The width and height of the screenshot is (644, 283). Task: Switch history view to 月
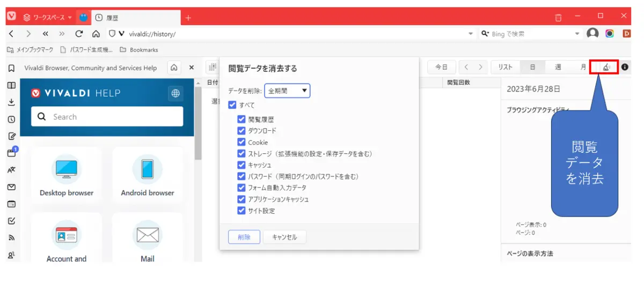[583, 67]
